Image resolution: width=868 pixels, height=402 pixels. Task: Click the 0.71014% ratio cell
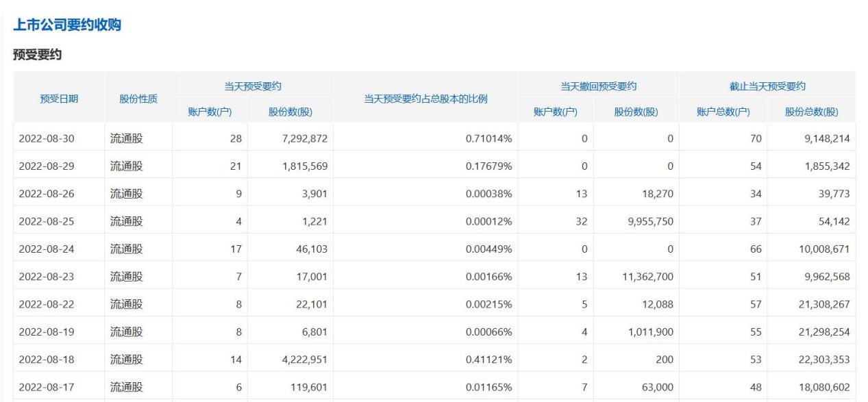488,139
